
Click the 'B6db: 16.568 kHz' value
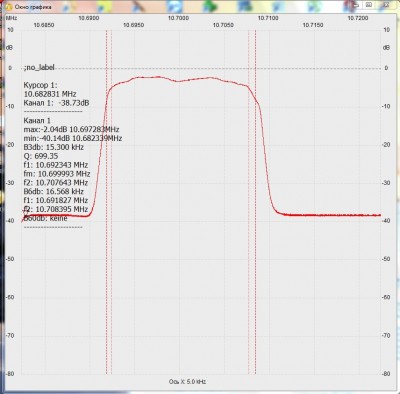pyautogui.click(x=54, y=191)
